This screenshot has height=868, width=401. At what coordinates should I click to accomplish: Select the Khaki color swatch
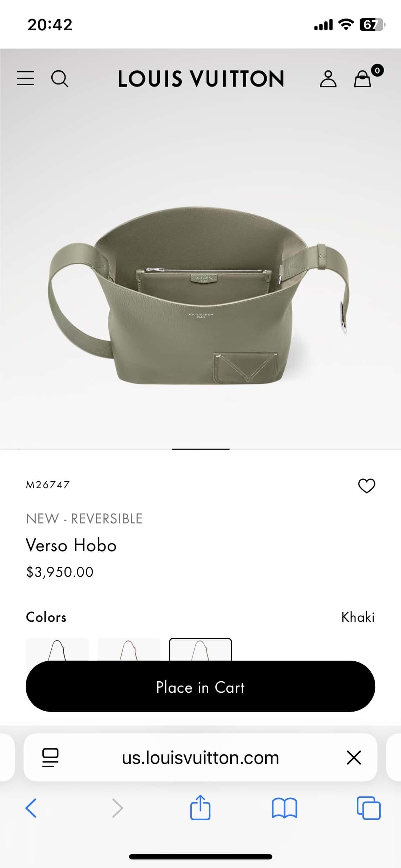pos(200,649)
